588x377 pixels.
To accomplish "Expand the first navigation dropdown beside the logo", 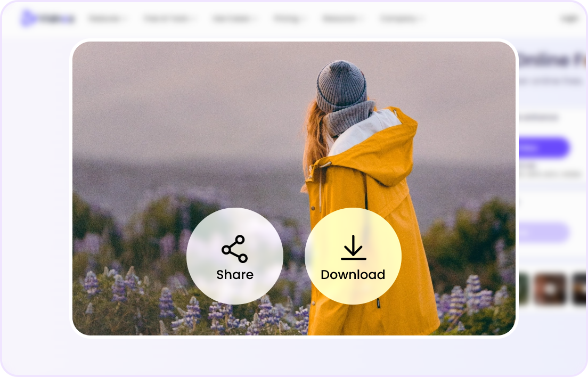I will click(x=109, y=19).
